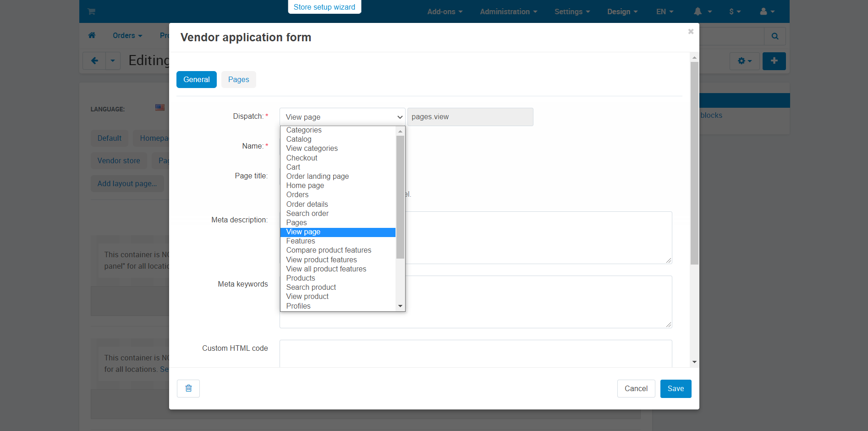Click the back arrow button
This screenshot has width=868, height=431.
click(x=94, y=61)
